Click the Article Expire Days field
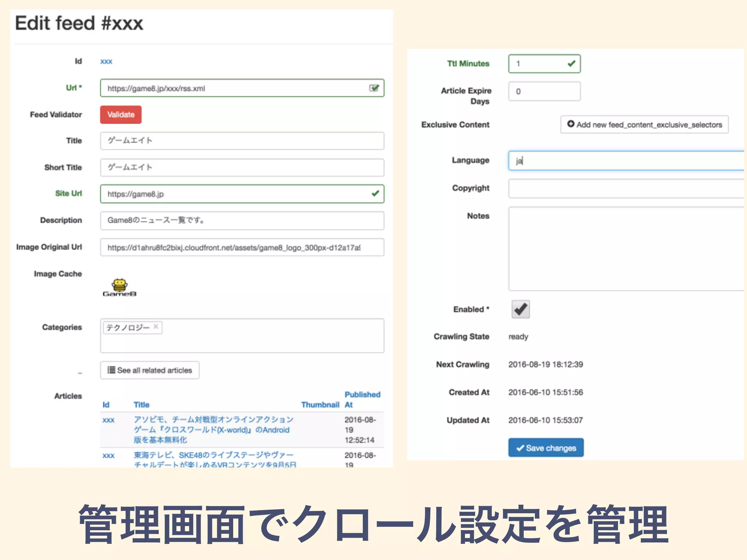 click(544, 92)
